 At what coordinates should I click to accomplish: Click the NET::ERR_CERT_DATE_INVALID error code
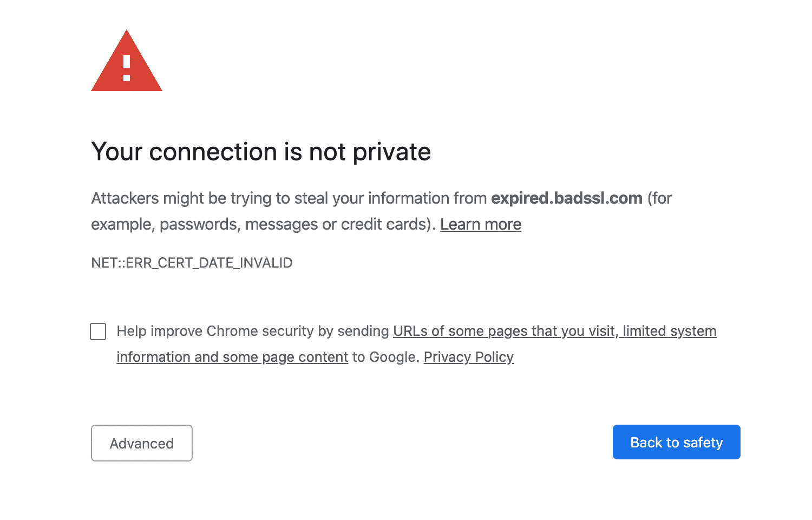[192, 263]
